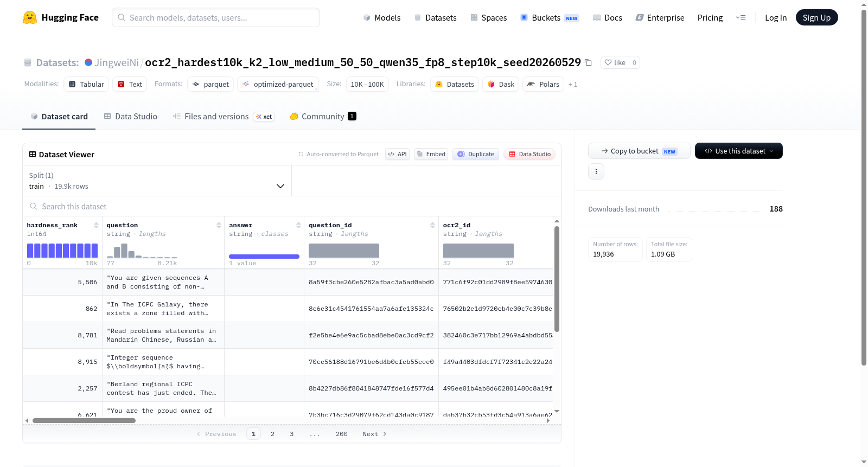Viewport: 868px width, 467px height.
Task: Click the optimized-parquet format tag
Action: pos(278,84)
